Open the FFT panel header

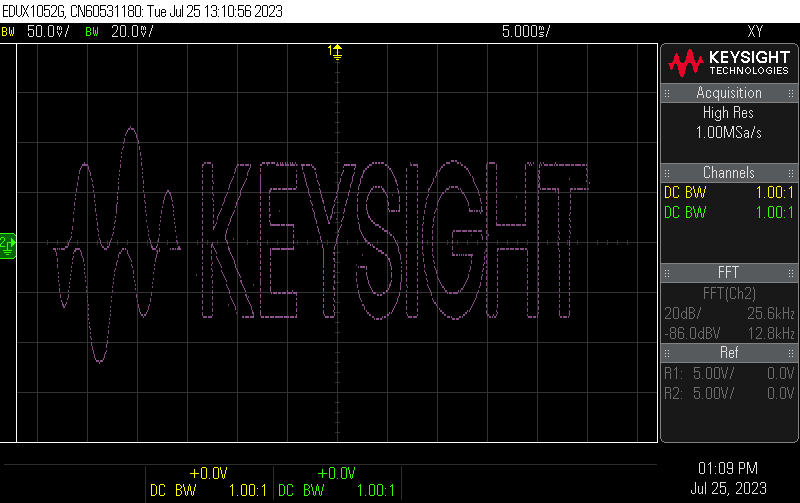tap(729, 272)
